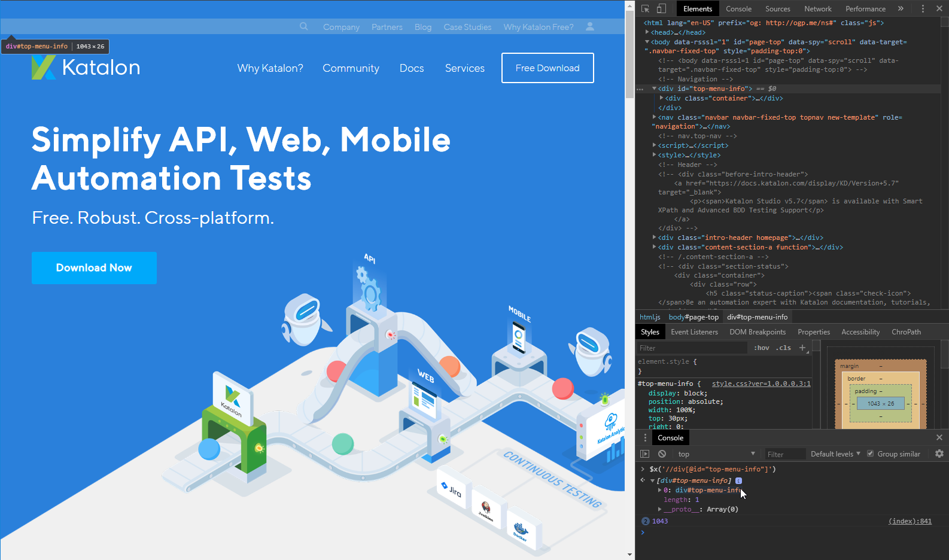Viewport: 949px width, 560px height.
Task: Click the Download Now button
Action: tap(94, 268)
